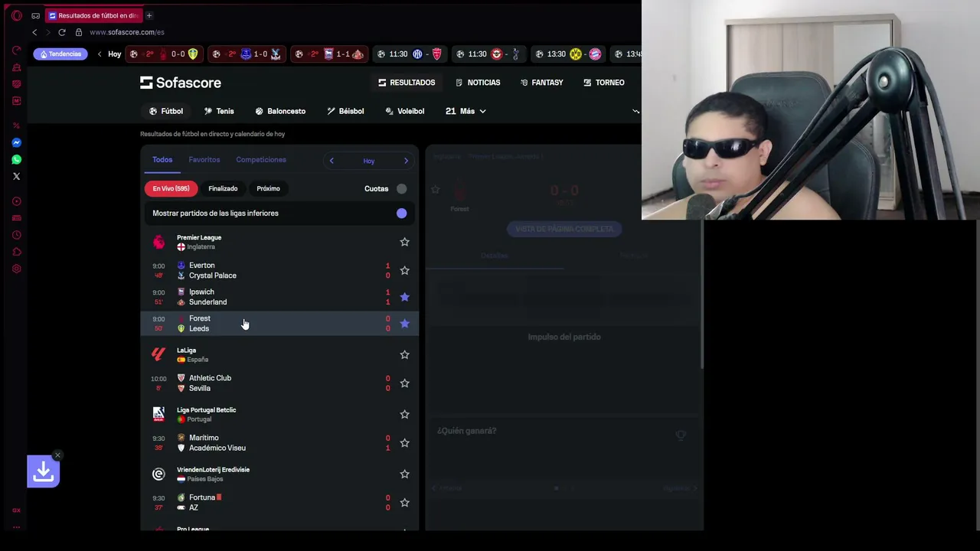980x551 pixels.
Task: Open the Athletic Club vs Sevilla match row
Action: pyautogui.click(x=279, y=383)
